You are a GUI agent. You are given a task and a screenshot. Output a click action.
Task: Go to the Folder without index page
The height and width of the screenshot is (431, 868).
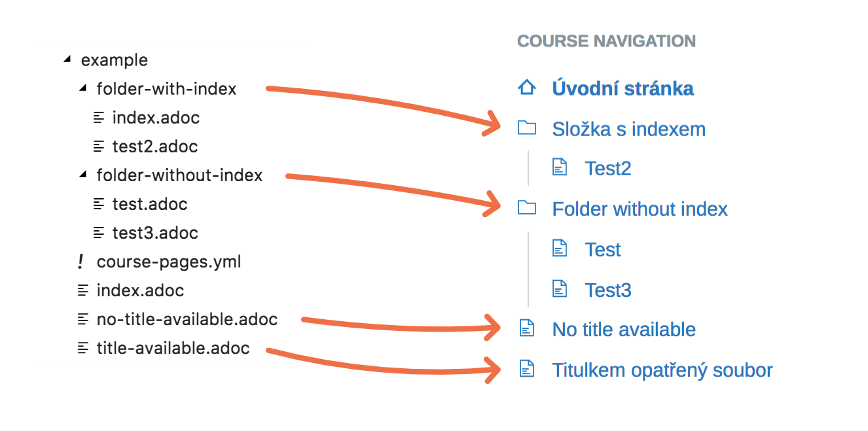(640, 209)
